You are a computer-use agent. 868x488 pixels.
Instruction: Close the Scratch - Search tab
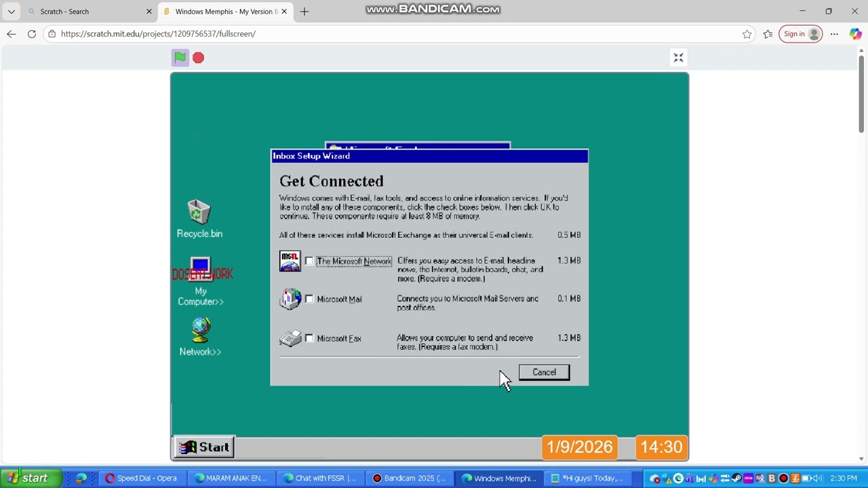point(149,12)
